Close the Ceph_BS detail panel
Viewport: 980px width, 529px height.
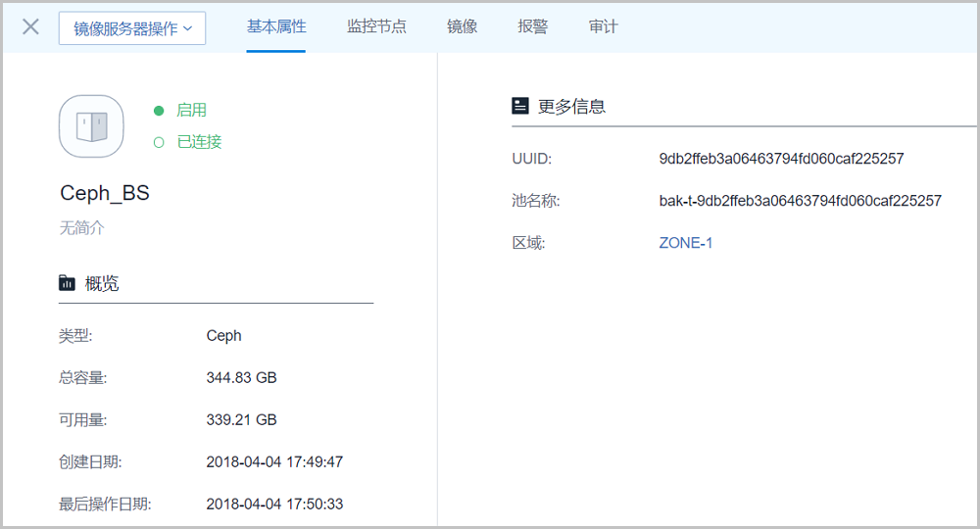[30, 26]
